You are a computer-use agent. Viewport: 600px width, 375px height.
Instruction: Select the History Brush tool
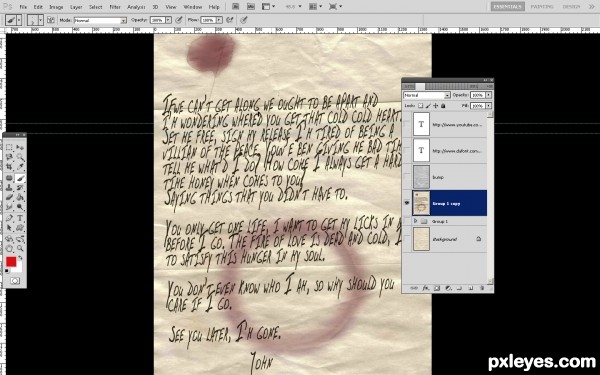point(20,188)
